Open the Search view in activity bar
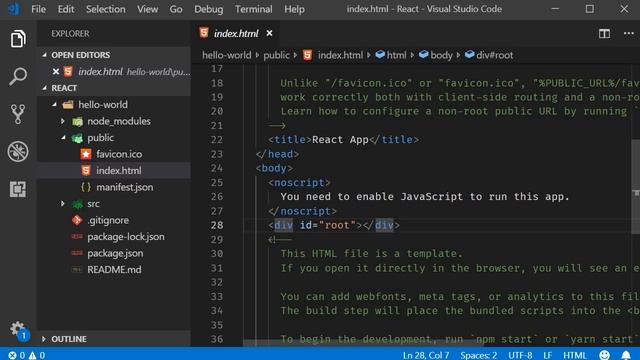640x360 pixels. pos(18,76)
